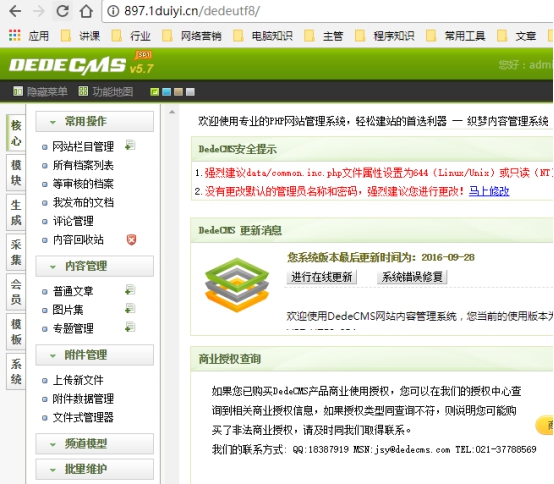The image size is (554, 484).
Task: Open the 文章 bookmark folder
Action: [517, 36]
